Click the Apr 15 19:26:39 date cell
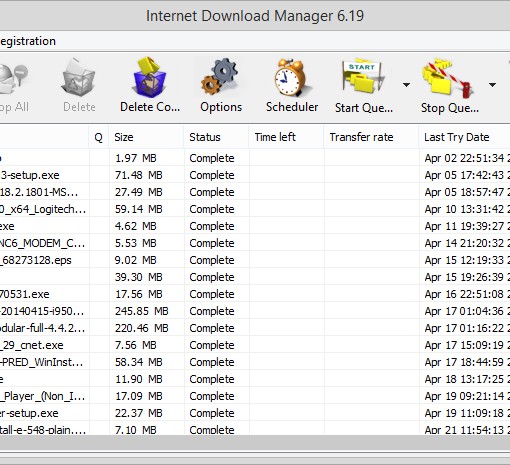The height and width of the screenshot is (465, 510). [x=467, y=277]
